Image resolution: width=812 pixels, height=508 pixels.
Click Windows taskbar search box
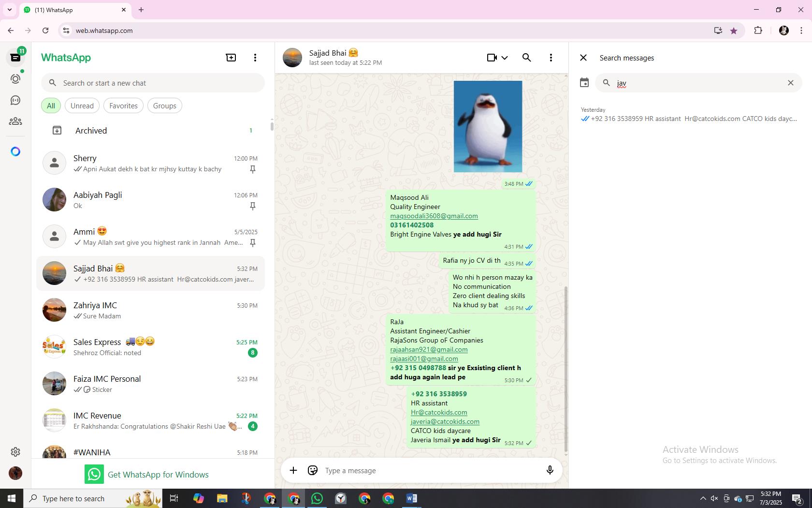coord(93,498)
